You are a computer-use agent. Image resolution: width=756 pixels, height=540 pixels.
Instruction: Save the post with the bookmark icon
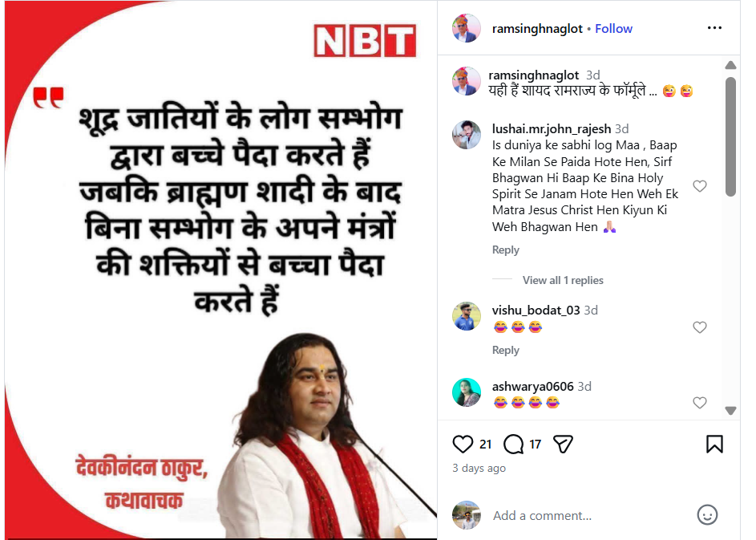714,444
